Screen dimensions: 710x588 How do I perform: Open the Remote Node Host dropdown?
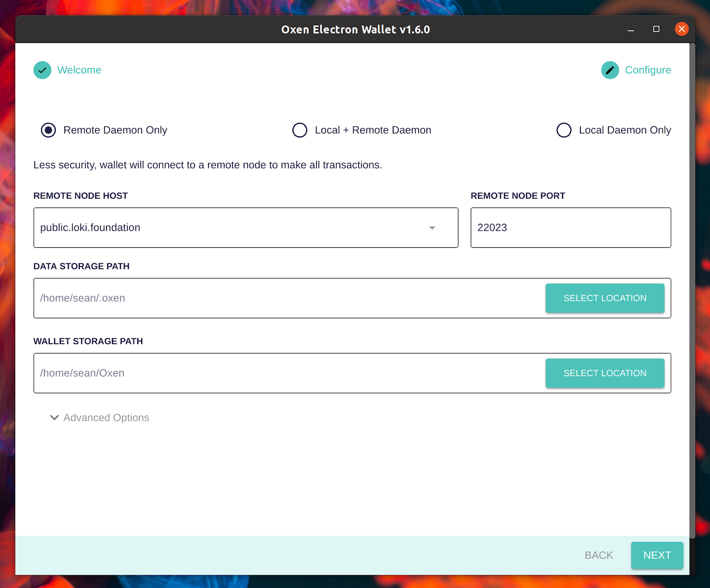click(x=246, y=227)
